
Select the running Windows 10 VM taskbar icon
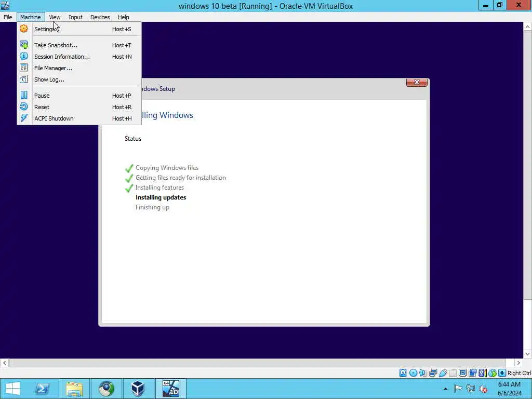click(x=170, y=389)
